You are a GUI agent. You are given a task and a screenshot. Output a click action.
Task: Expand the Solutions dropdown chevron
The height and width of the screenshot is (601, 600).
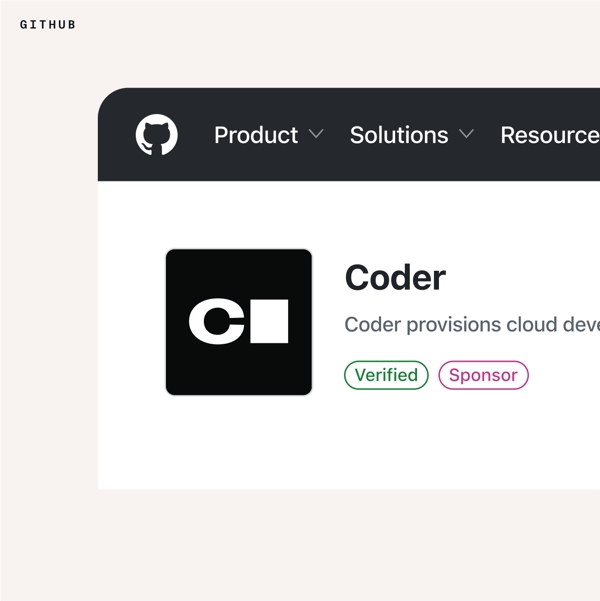coord(467,134)
